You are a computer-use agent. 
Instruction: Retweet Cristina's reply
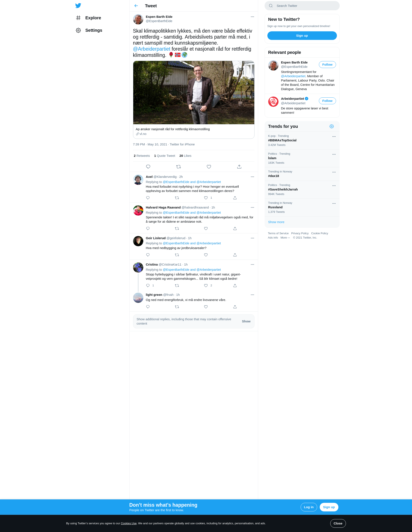[x=177, y=286]
